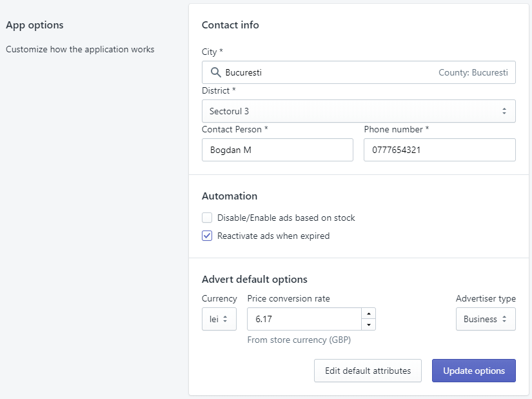The image size is (532, 399).
Task: Click Customize how the application works text
Action: (x=80, y=50)
